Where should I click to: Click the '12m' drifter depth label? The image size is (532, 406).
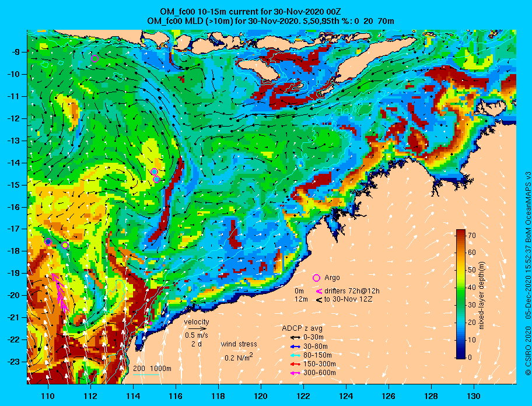301,299
